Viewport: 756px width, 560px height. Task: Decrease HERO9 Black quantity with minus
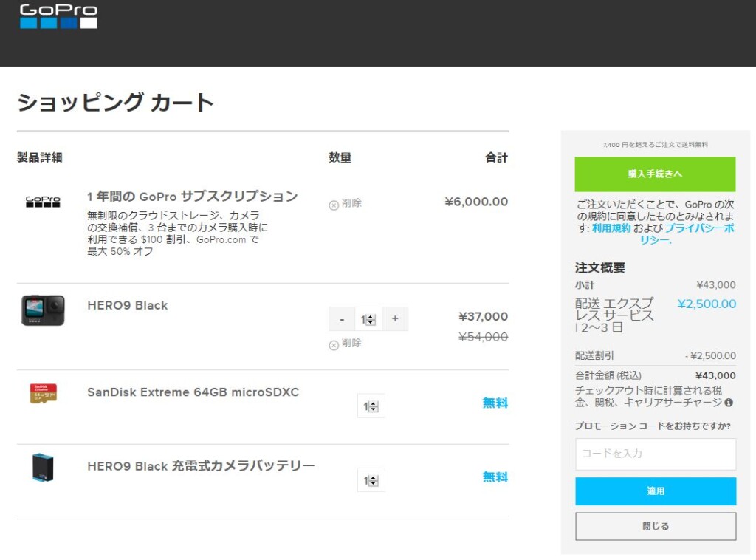click(342, 319)
